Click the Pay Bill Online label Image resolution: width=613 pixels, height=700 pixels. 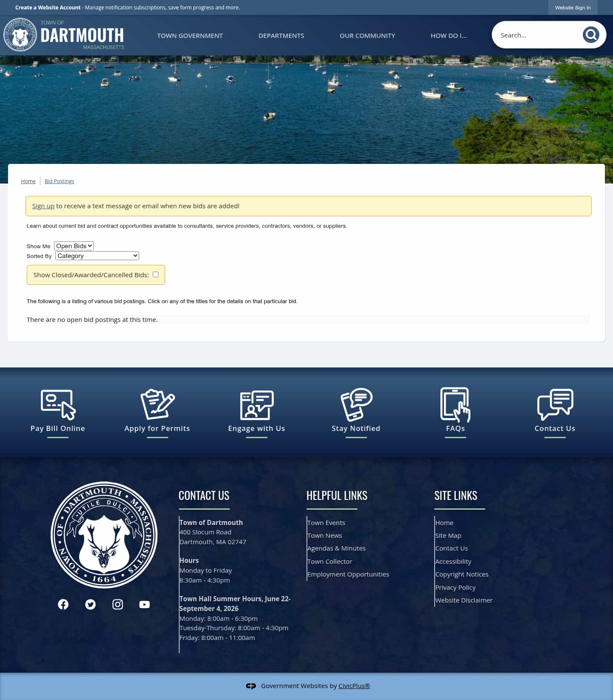(x=58, y=428)
